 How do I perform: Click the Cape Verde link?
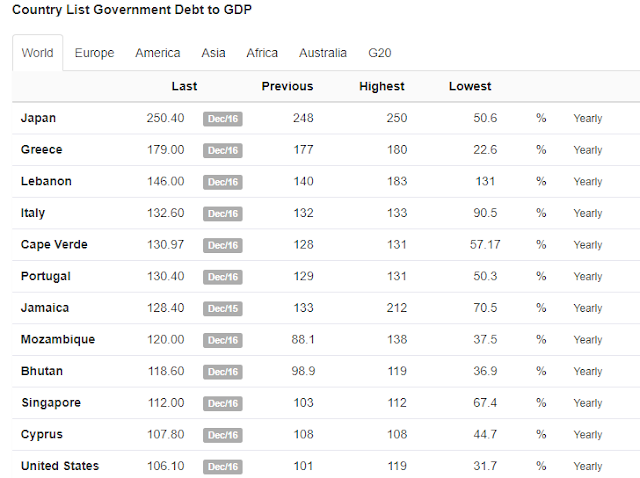[x=54, y=245]
